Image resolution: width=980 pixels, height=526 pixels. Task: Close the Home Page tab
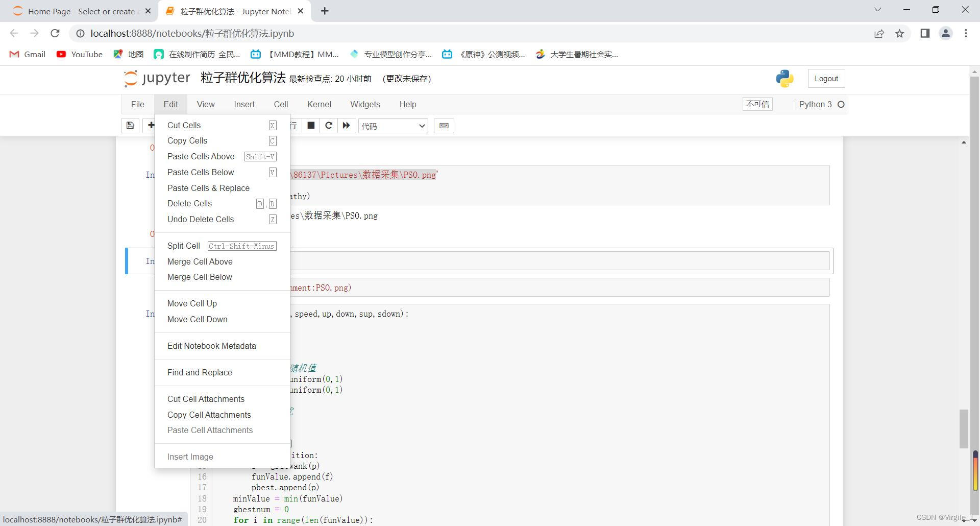[148, 11]
